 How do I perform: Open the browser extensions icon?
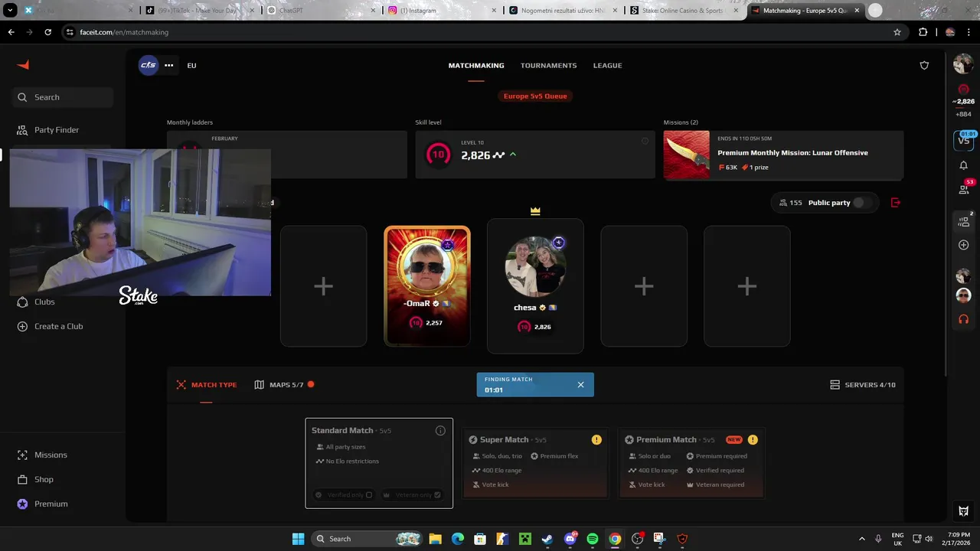coord(923,32)
